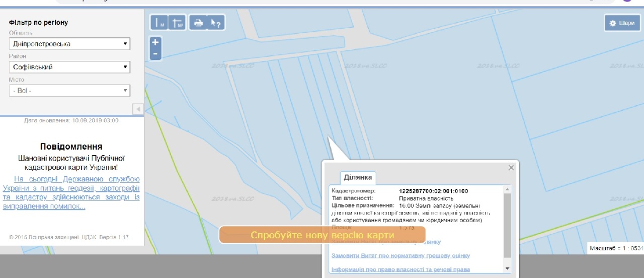Zoom in the map with plus
644x278 pixels.
click(155, 42)
